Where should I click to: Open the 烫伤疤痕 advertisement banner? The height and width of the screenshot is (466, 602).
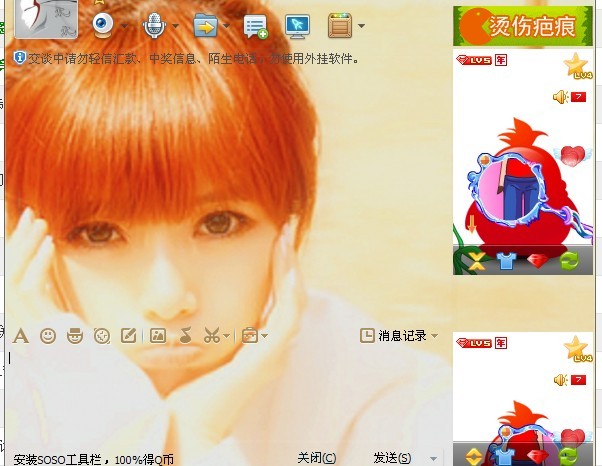pyautogui.click(x=523, y=26)
